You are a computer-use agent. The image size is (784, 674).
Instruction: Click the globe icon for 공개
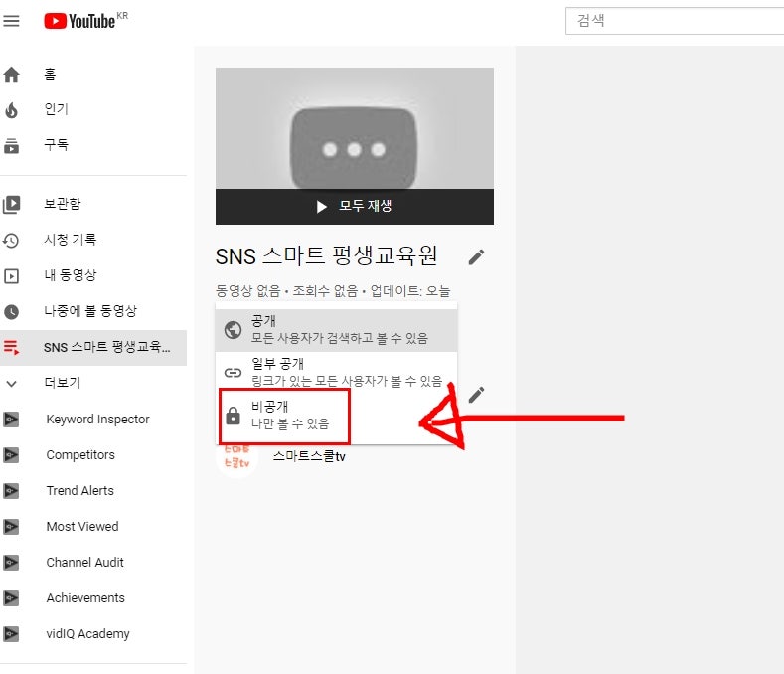pyautogui.click(x=233, y=330)
